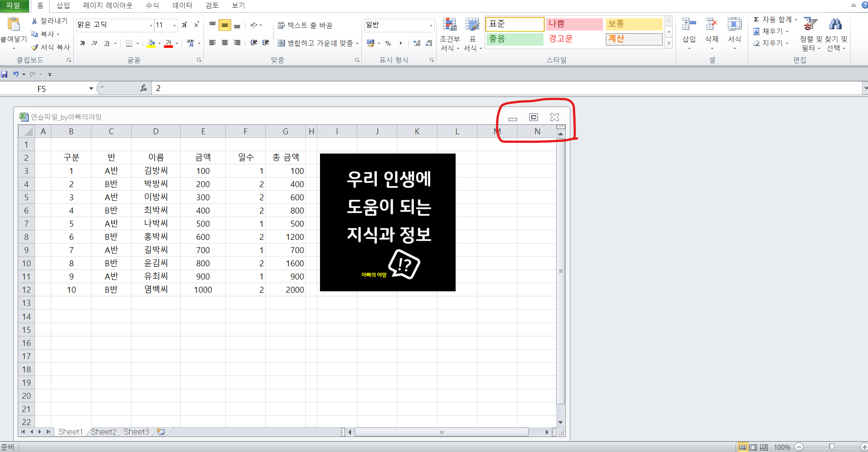The image size is (868, 452).
Task: Click the text orientation icon
Action: (x=254, y=25)
